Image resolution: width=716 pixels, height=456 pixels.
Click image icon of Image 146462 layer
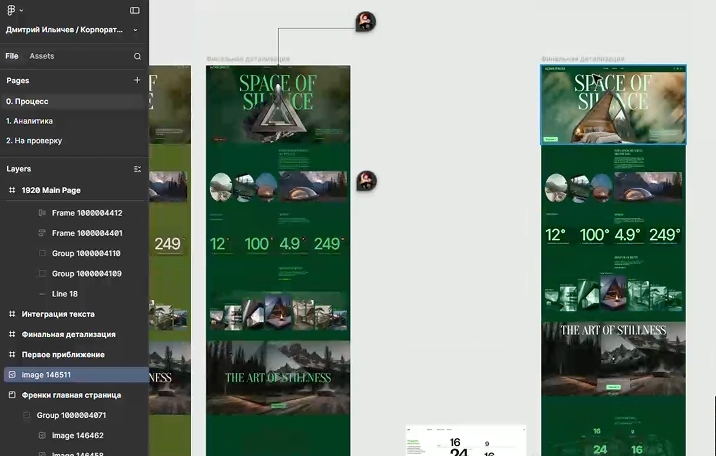pos(42,435)
